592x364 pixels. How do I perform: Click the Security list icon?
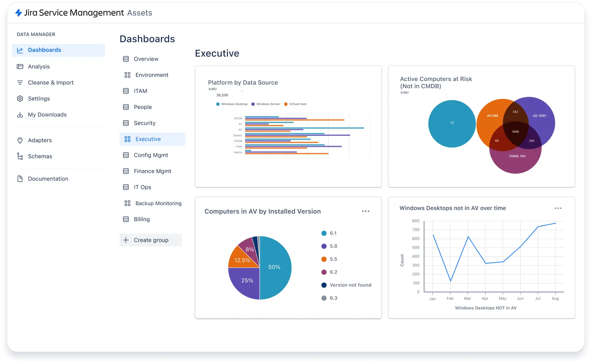[126, 123]
